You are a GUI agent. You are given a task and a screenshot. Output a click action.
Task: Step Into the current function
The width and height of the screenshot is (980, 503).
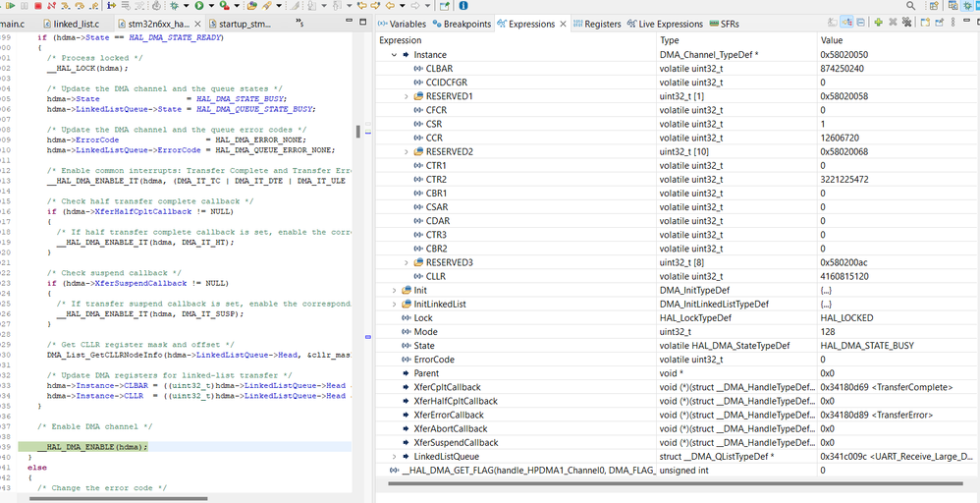(x=65, y=6)
